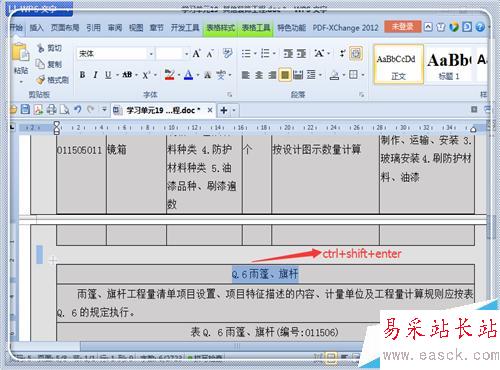
Task: Undo the last action
Action: coord(78,109)
